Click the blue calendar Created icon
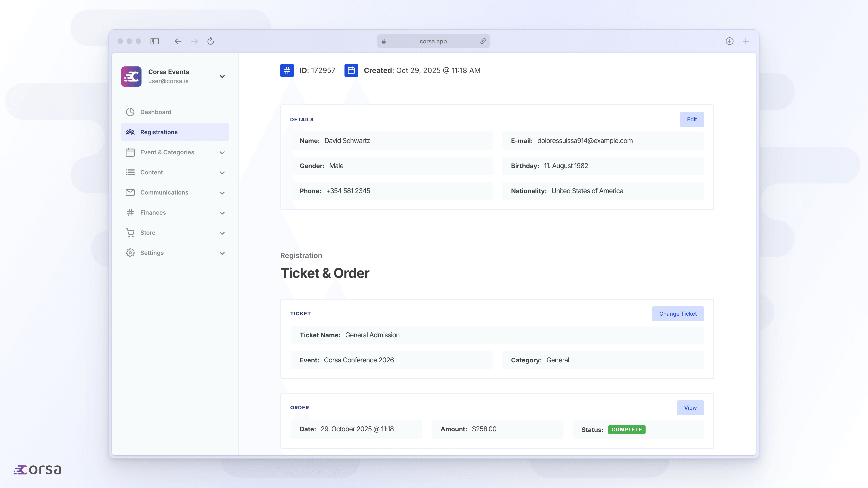The image size is (868, 488). tap(351, 70)
